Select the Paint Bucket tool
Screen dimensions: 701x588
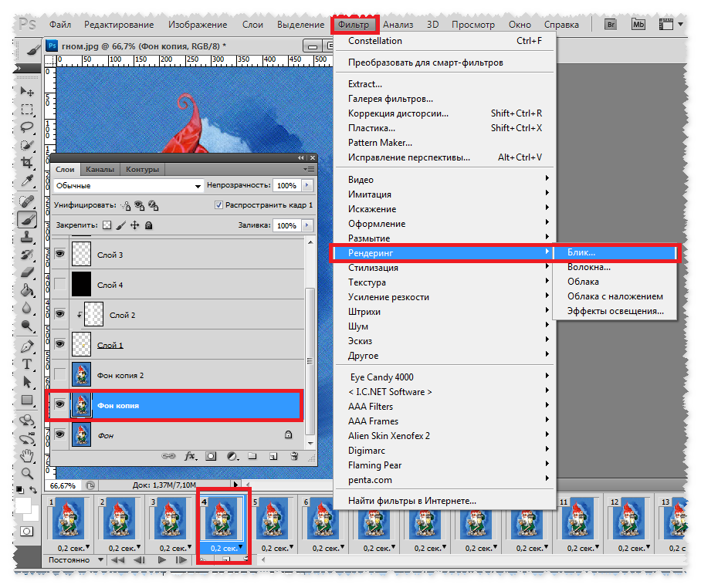click(27, 290)
